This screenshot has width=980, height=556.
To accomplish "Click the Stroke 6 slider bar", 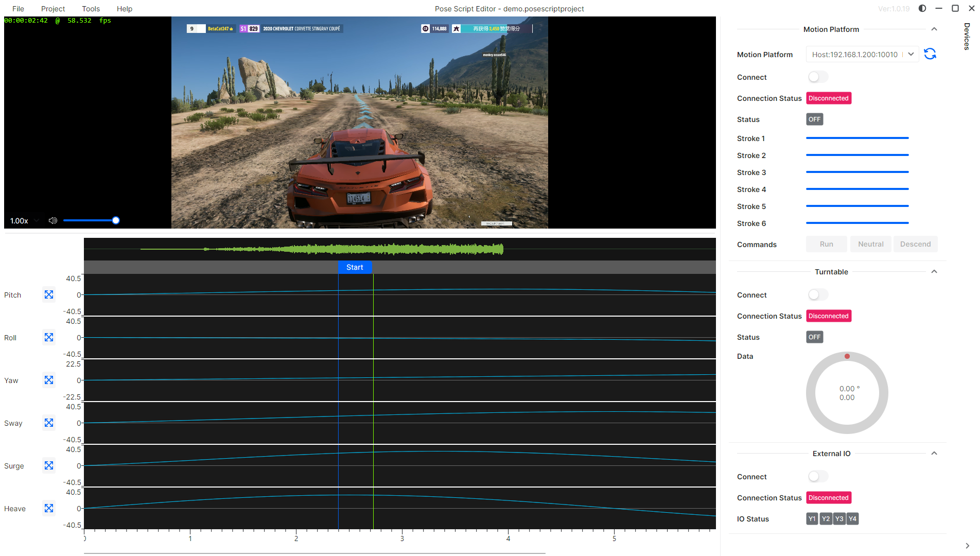I will coord(857,223).
